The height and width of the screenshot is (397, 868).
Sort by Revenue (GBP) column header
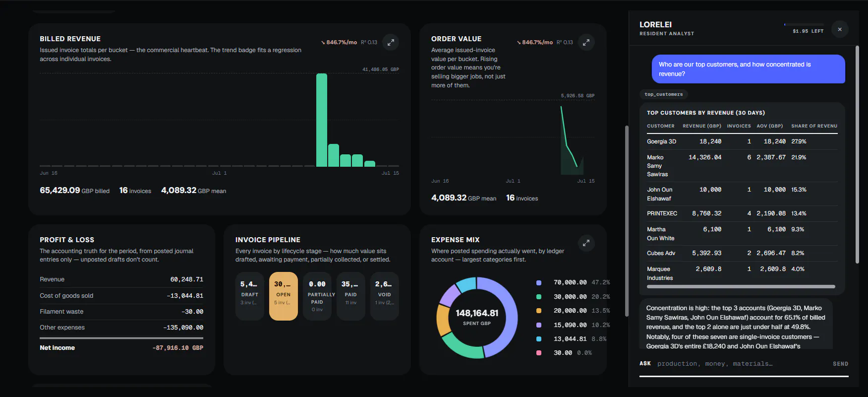click(702, 126)
